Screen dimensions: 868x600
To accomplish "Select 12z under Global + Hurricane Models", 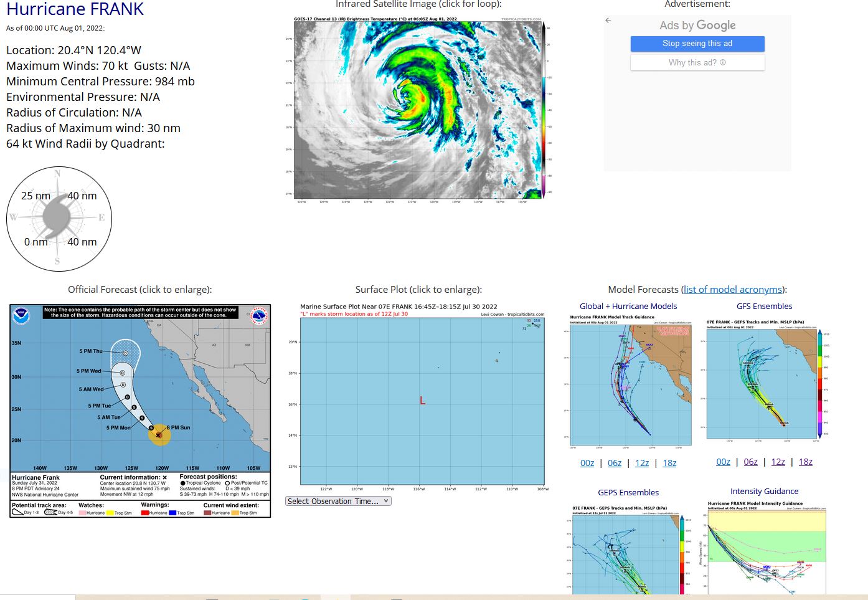I will 642,463.
